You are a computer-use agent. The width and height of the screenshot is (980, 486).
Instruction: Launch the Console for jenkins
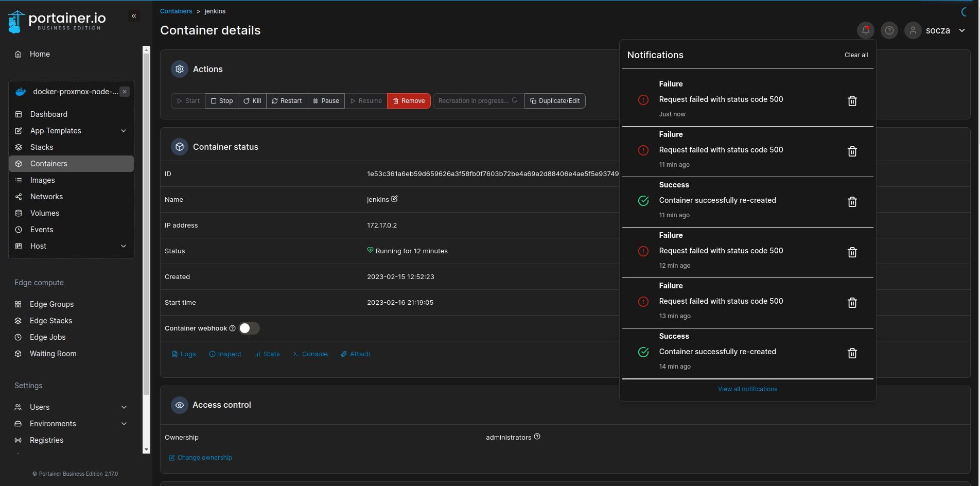click(x=310, y=354)
